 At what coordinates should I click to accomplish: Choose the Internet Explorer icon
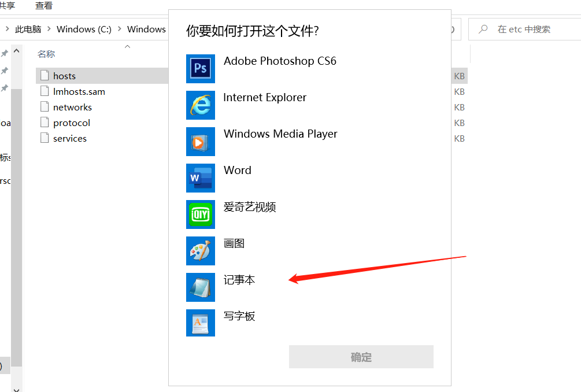click(201, 105)
